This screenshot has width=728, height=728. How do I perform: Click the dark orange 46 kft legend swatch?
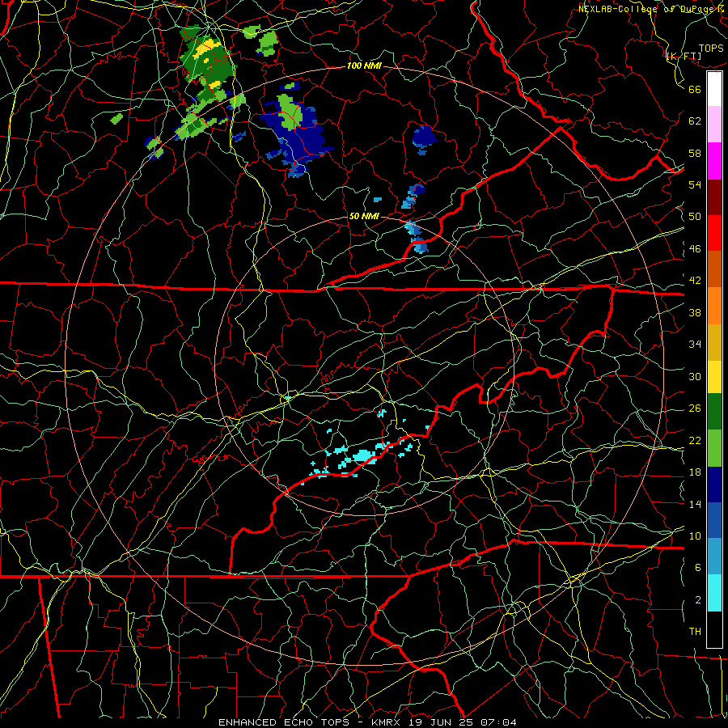(714, 269)
